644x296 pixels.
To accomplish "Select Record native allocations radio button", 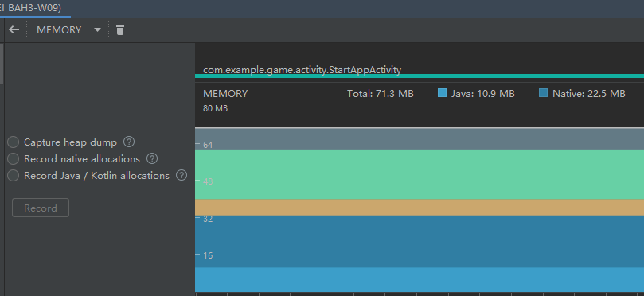I will click(x=14, y=159).
